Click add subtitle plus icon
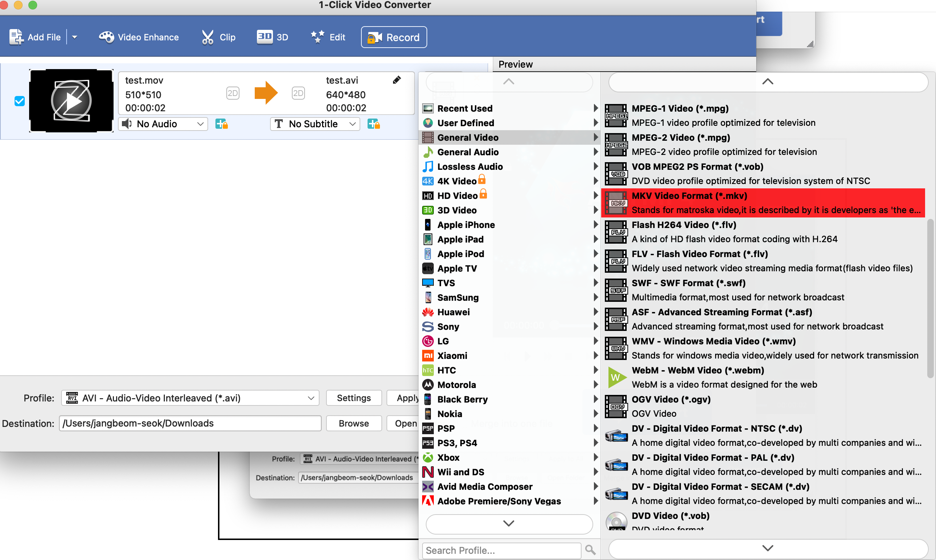This screenshot has height=560, width=936. coord(373,124)
